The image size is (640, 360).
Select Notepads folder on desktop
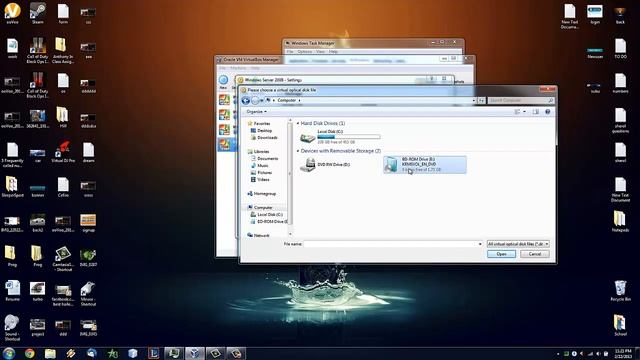pyautogui.click(x=620, y=221)
